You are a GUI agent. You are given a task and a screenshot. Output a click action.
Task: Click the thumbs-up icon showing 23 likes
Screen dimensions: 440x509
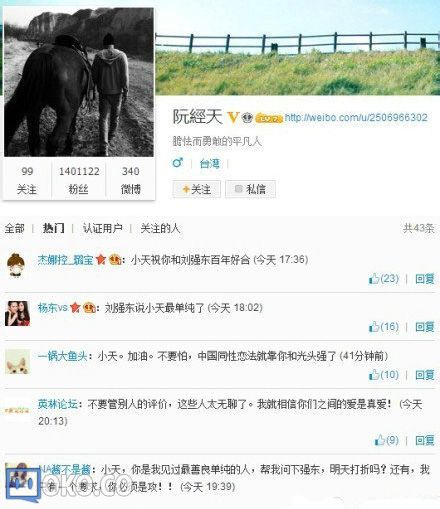coord(374,278)
